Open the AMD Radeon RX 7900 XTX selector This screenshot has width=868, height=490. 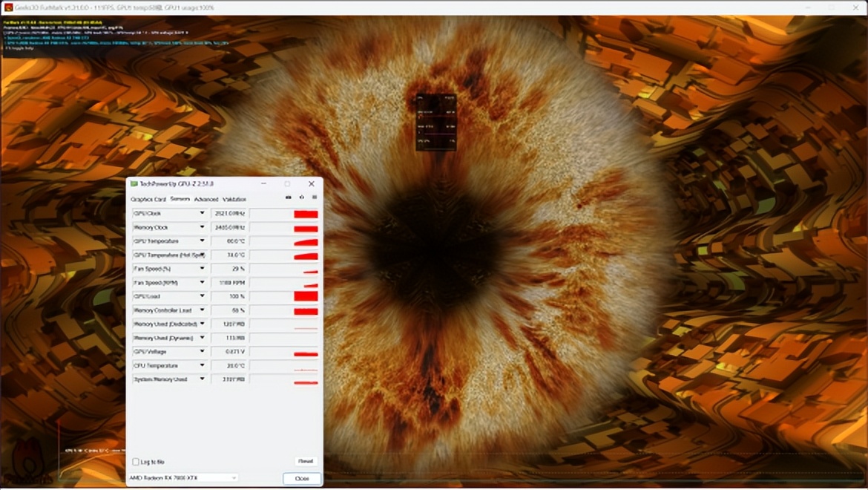(183, 477)
